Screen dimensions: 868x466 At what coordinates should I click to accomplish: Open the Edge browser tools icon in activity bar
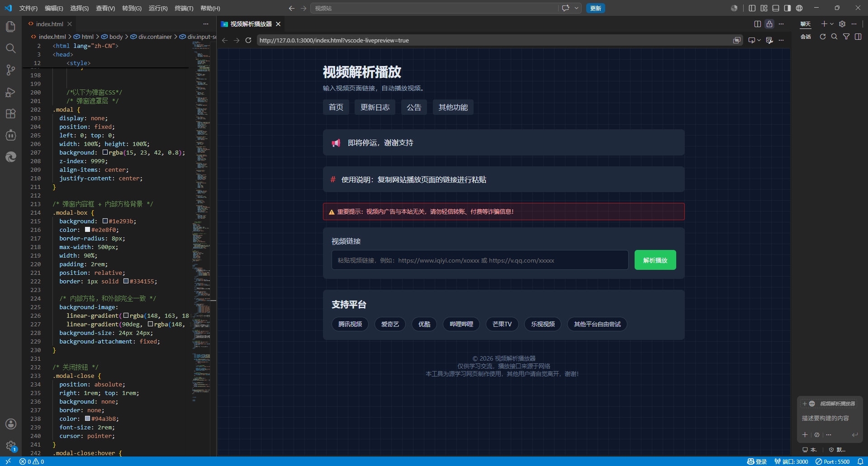click(x=11, y=157)
